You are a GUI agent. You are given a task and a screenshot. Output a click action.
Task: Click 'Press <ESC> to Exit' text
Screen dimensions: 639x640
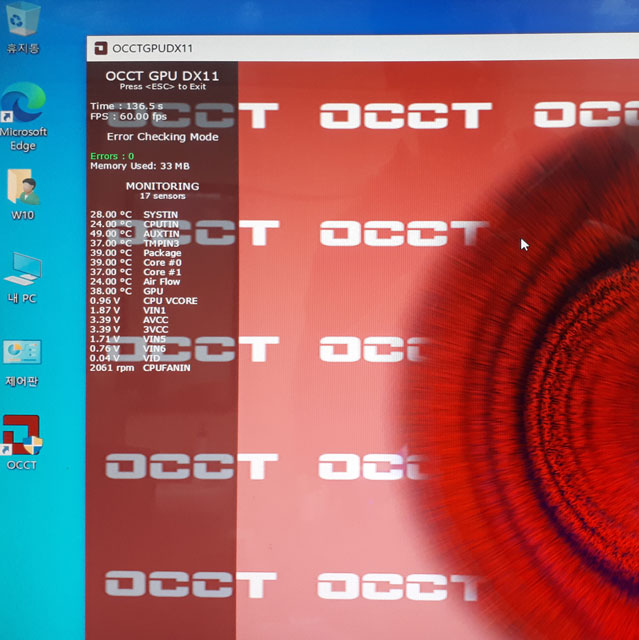(162, 87)
